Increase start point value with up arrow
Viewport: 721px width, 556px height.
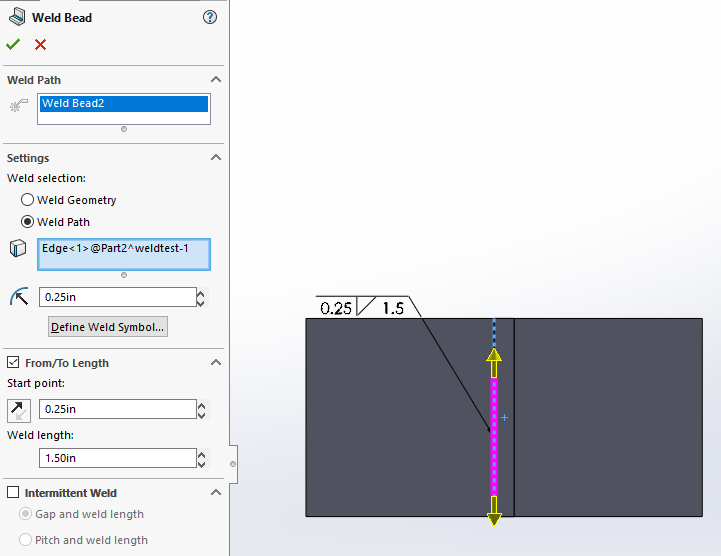point(201,405)
